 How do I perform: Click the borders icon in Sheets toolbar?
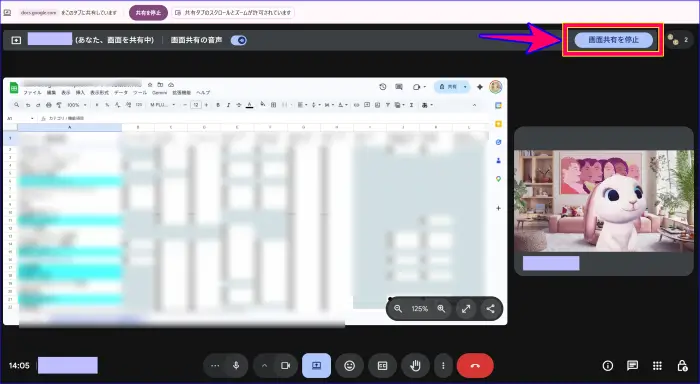point(273,105)
